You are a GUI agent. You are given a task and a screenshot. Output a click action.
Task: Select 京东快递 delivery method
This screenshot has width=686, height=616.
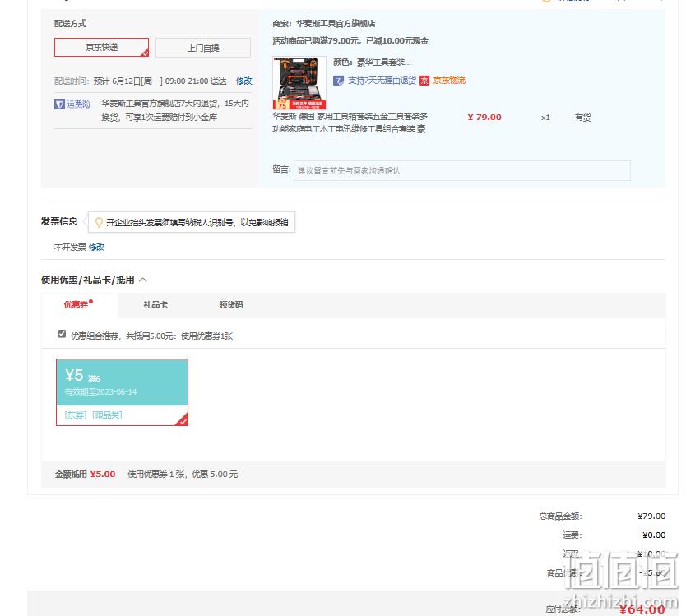point(101,47)
